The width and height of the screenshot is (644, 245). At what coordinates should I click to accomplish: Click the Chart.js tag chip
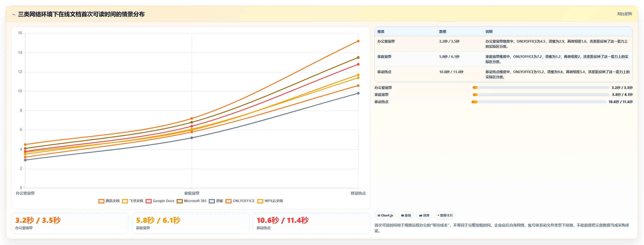pyautogui.click(x=385, y=215)
